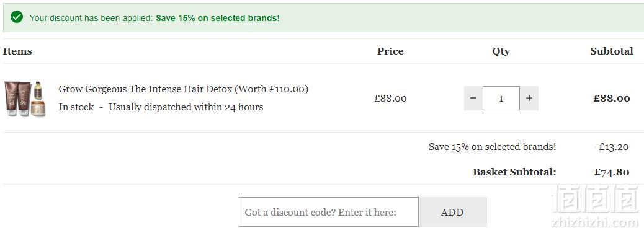Screen dimensions: 644x233
Task: Open the Grow Gorgeous product thumbnail
Action: pos(25,99)
